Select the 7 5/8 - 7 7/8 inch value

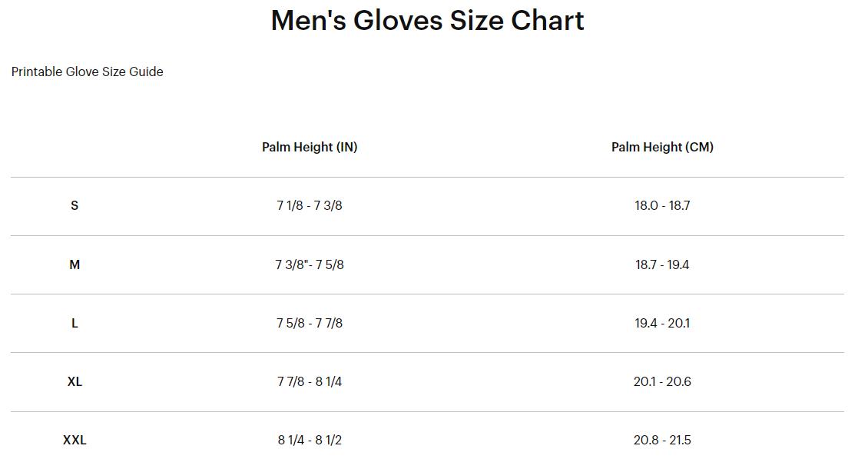pos(310,323)
